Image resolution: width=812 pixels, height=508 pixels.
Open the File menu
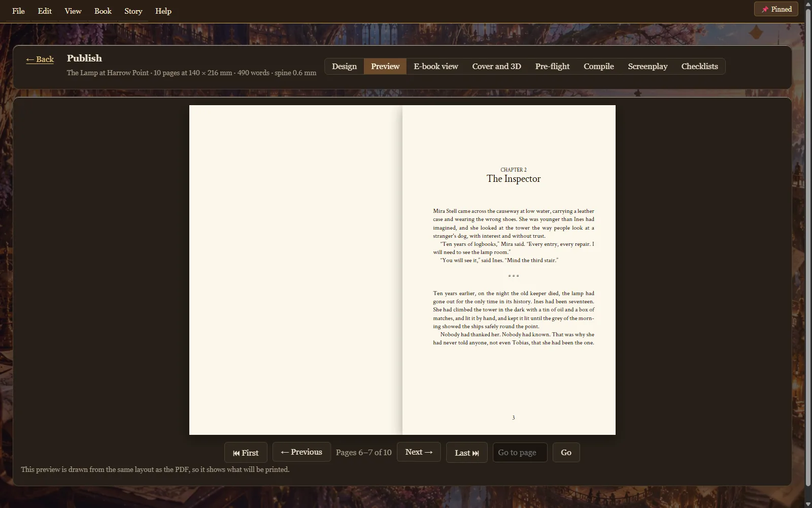tap(18, 11)
